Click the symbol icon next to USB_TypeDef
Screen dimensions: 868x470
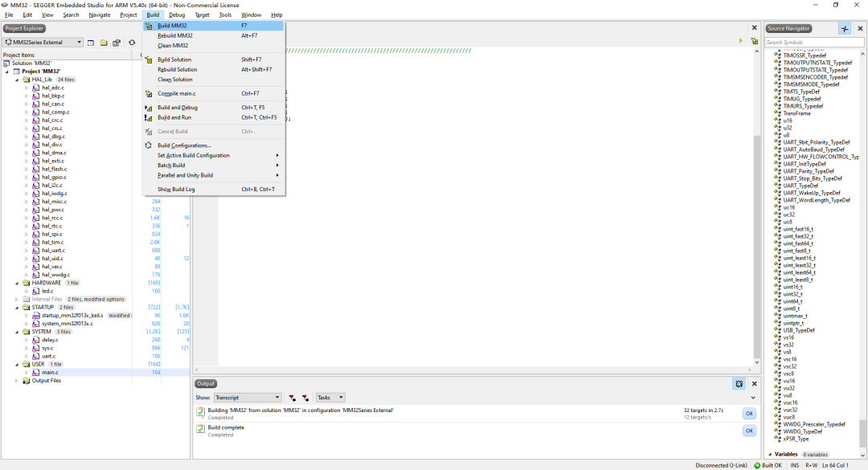click(x=777, y=330)
